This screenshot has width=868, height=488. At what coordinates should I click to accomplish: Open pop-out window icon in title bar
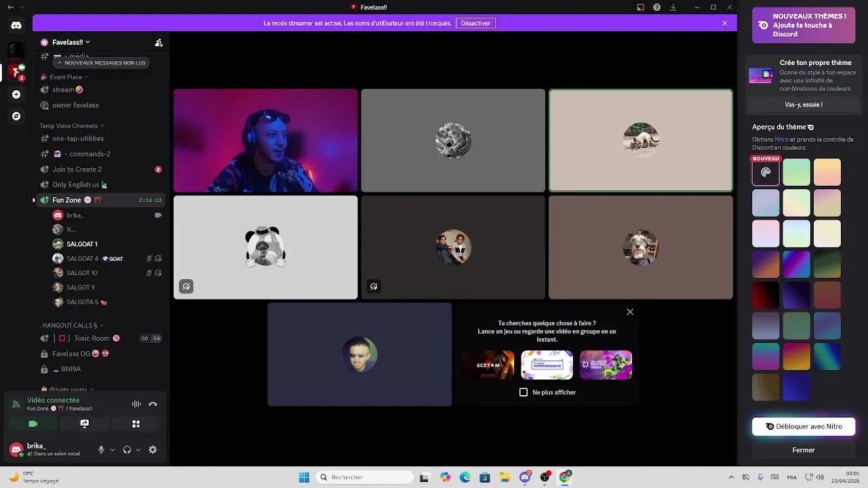(640, 7)
